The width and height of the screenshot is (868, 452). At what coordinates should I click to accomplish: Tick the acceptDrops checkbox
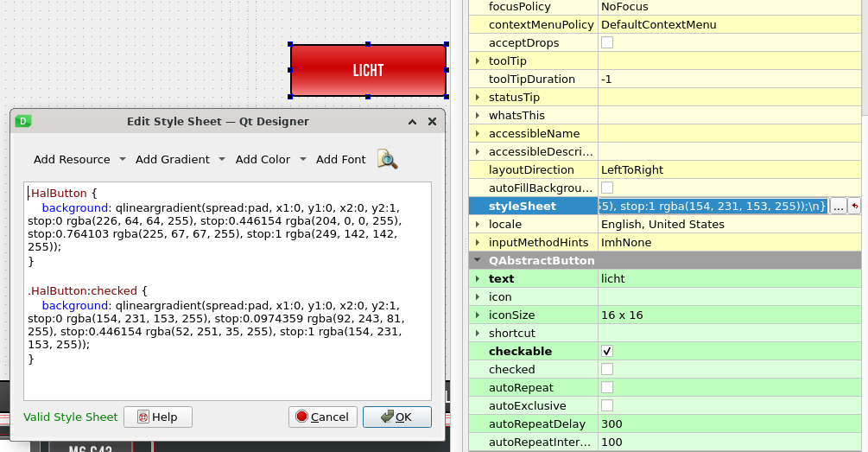(607, 42)
